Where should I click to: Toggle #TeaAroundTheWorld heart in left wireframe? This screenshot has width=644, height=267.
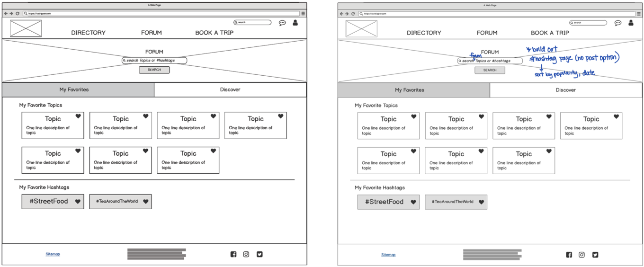pos(145,202)
